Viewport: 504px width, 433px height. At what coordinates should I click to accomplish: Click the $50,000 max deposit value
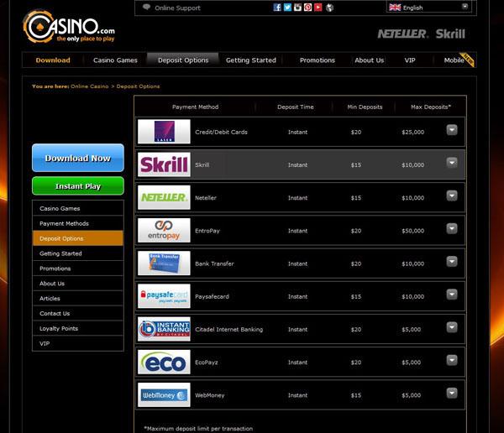[x=412, y=231]
